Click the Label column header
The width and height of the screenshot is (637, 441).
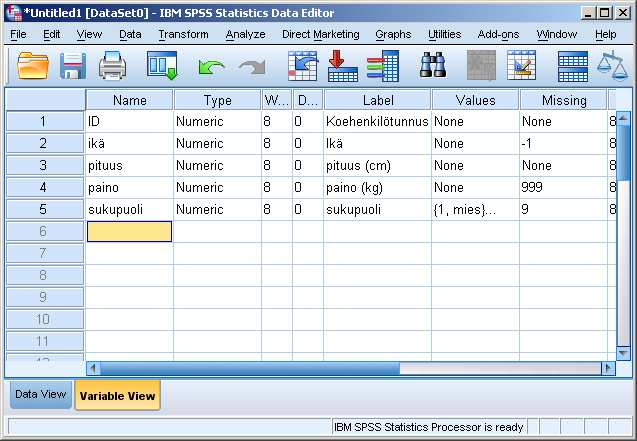pos(378,100)
